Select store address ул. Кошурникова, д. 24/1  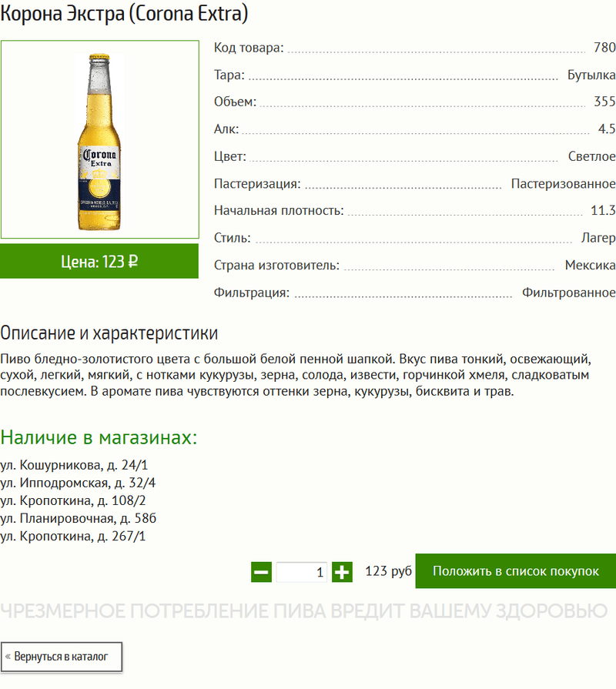click(74, 465)
